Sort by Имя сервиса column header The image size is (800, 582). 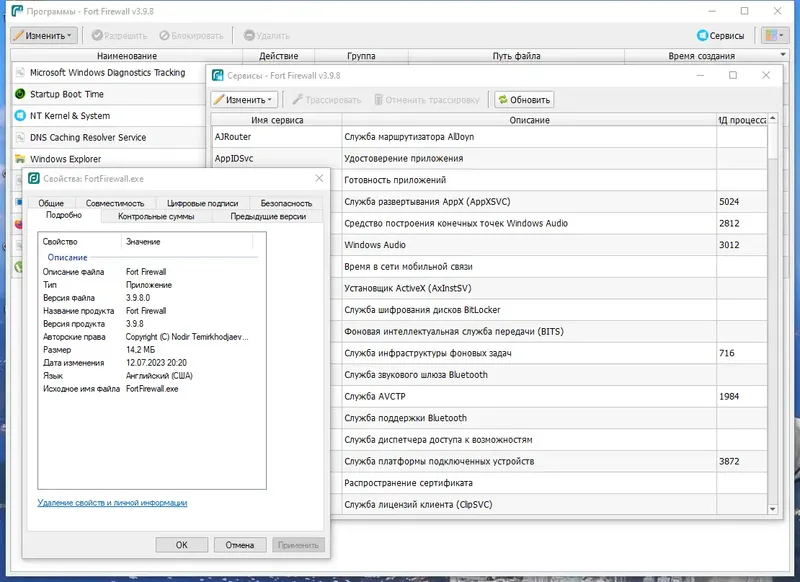(x=277, y=120)
